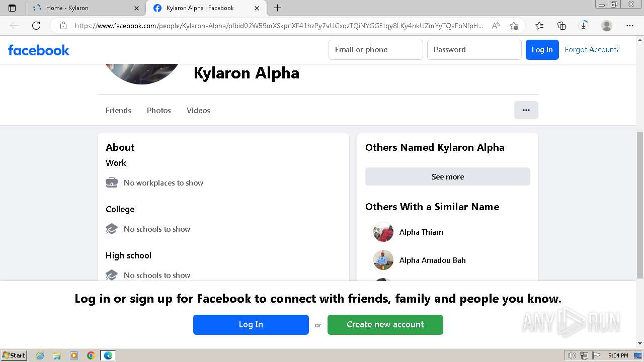This screenshot has height=362, width=644.
Task: Focus the Email or phone field
Action: pyautogui.click(x=376, y=50)
